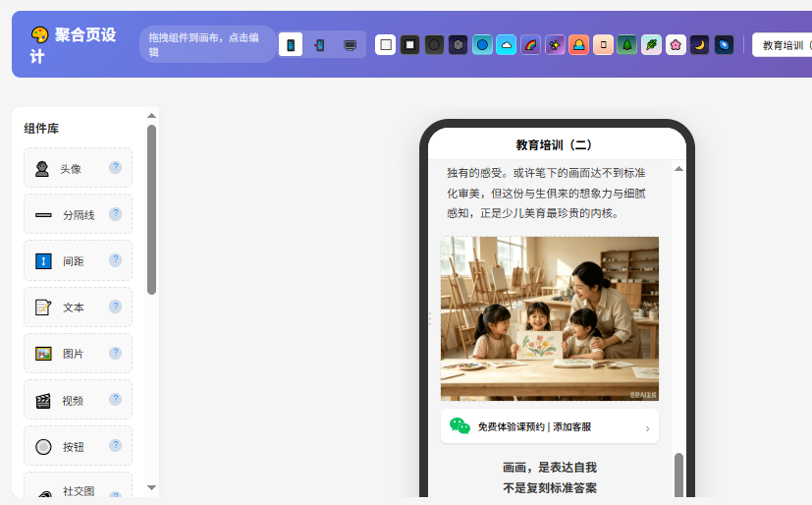Click the chevron on WeChat card
The image size is (812, 505).
click(x=647, y=428)
